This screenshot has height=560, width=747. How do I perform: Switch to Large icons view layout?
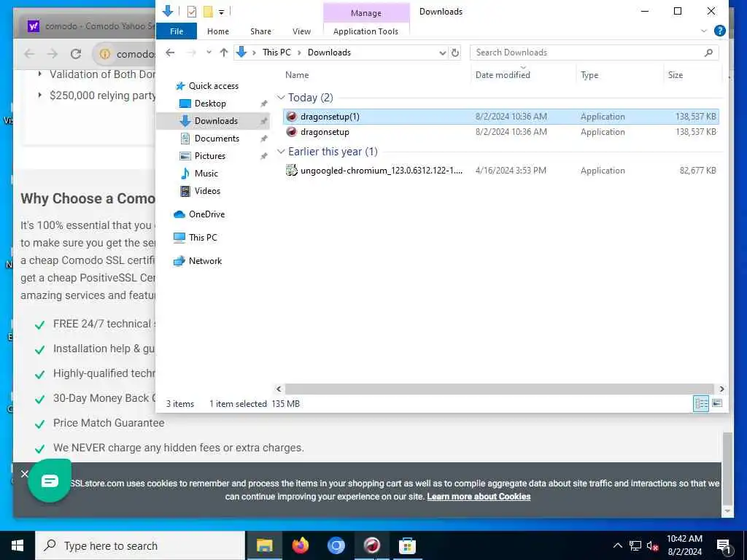click(x=717, y=403)
